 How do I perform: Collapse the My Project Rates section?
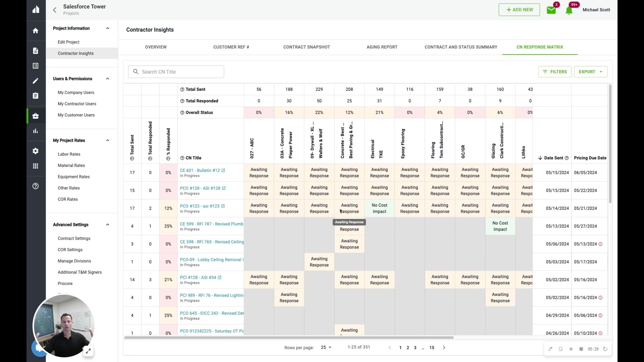[x=108, y=140]
